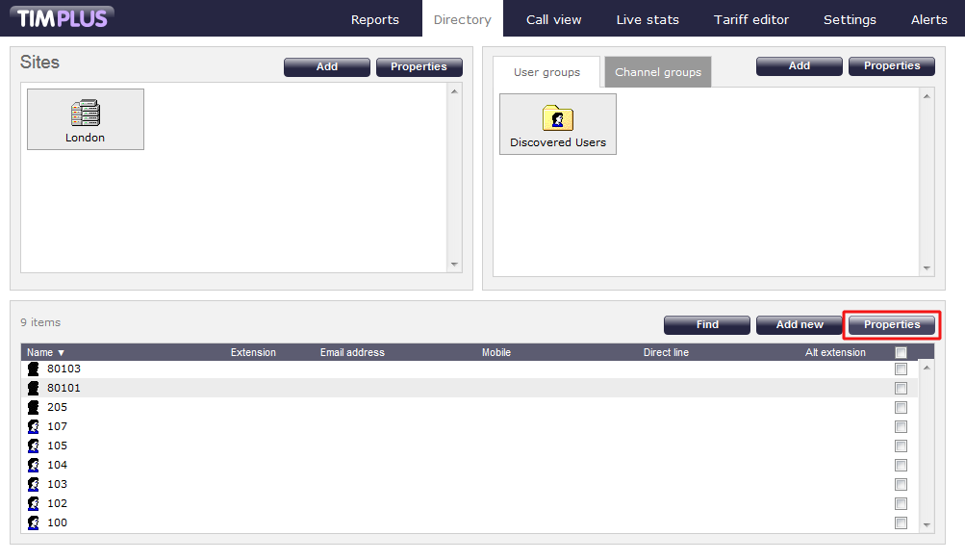Open the Tariff editor menu
965x560 pixels.
[x=750, y=19]
